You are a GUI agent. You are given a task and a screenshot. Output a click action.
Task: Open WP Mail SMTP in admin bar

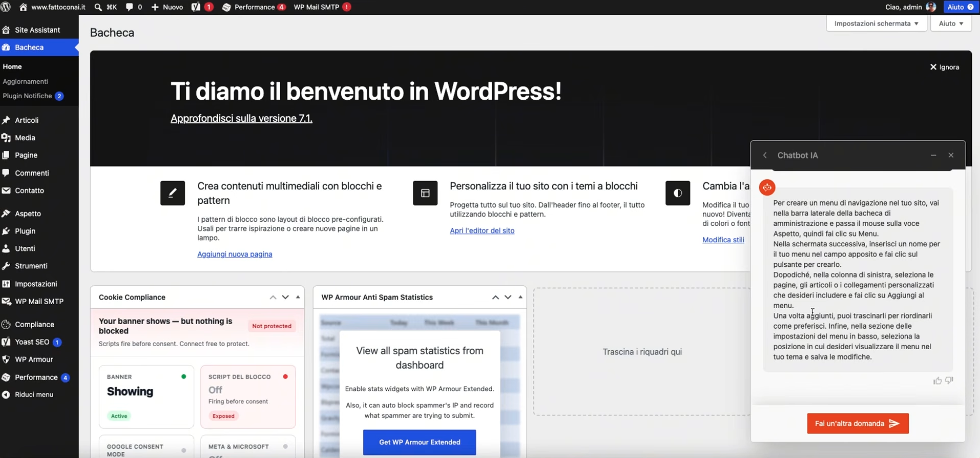322,7
